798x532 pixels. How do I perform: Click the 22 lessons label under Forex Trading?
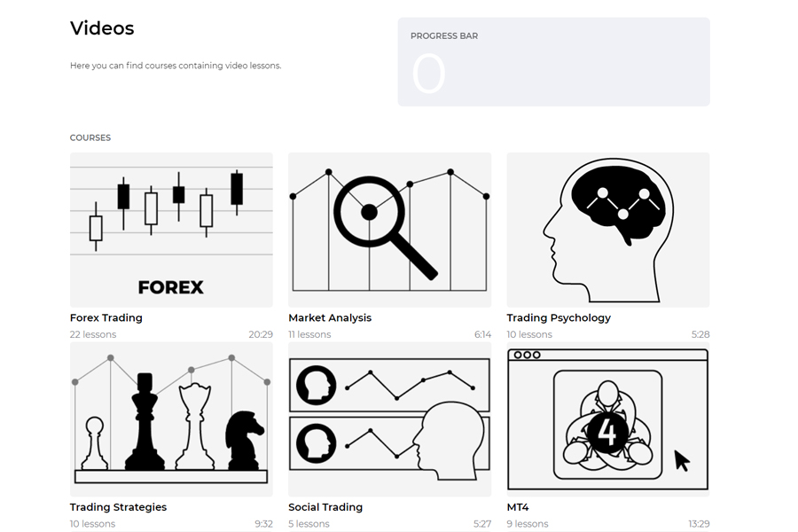[x=93, y=334]
